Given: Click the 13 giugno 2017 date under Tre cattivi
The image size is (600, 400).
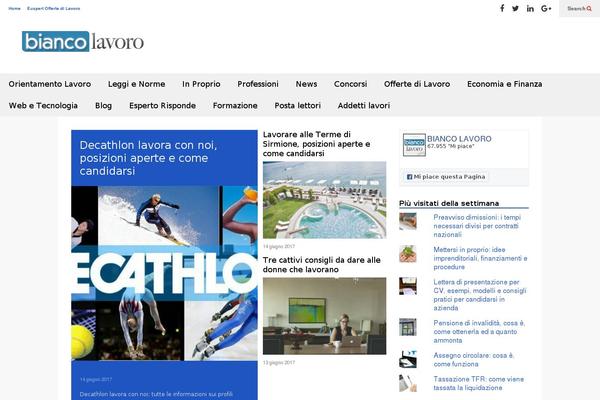Looking at the screenshot, I should point(279,362).
